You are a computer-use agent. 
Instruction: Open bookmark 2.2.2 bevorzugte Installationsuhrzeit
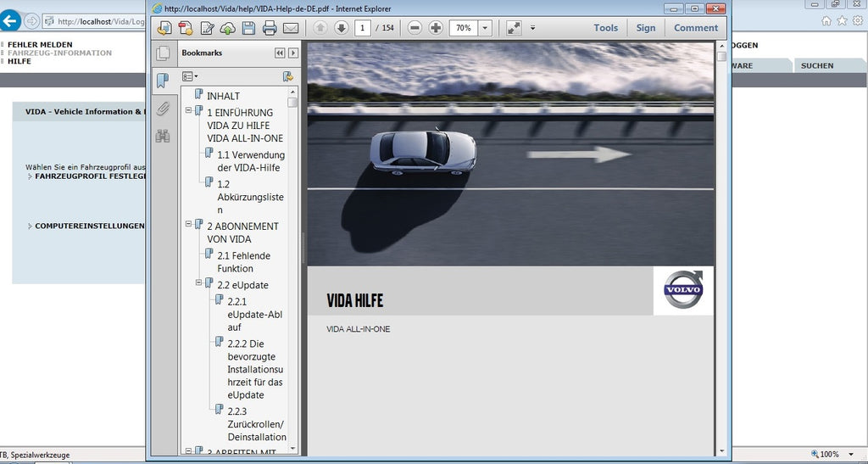(x=255, y=369)
